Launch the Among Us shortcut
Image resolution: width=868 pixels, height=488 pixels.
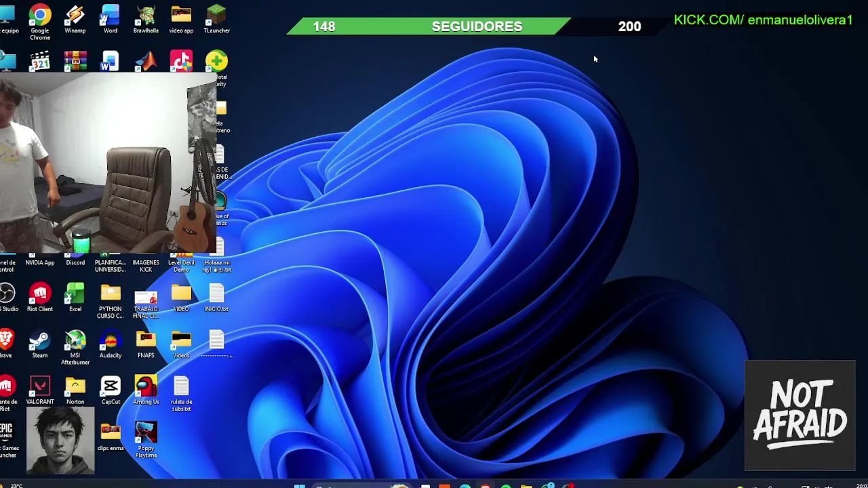coord(146,388)
